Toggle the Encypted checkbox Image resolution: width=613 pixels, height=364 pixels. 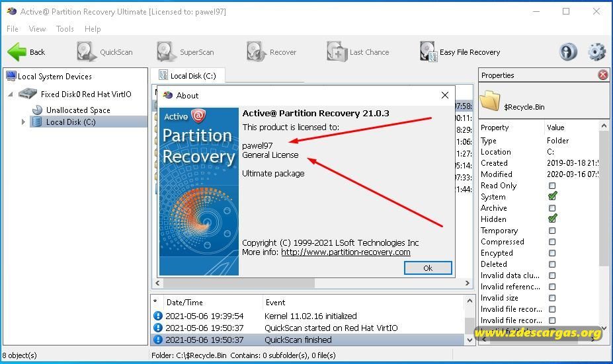[552, 253]
